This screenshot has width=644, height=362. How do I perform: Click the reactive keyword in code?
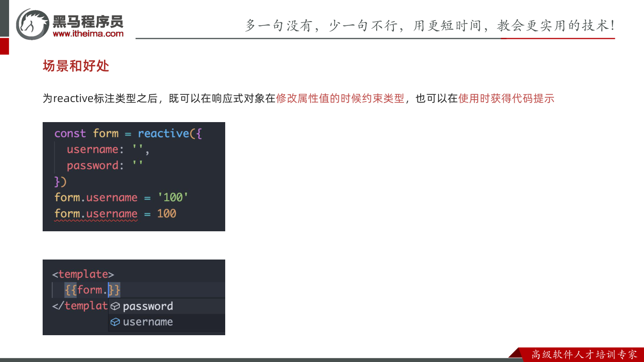tap(163, 134)
